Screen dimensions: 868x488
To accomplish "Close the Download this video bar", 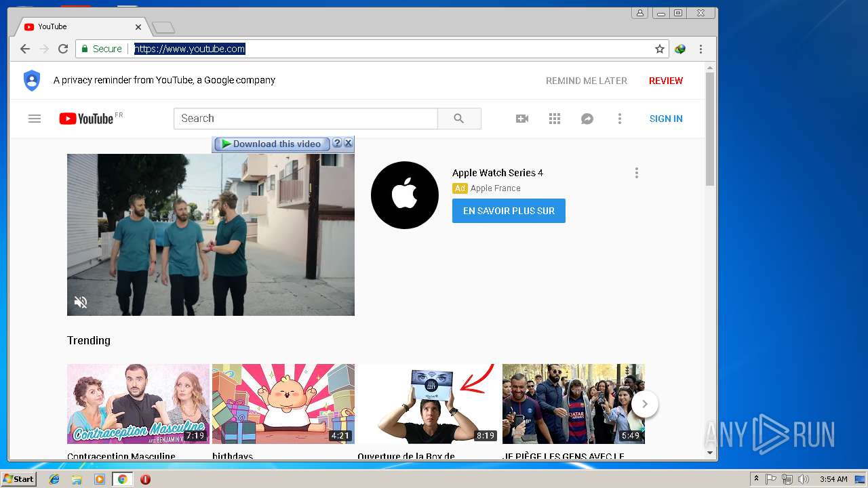I will pyautogui.click(x=348, y=144).
